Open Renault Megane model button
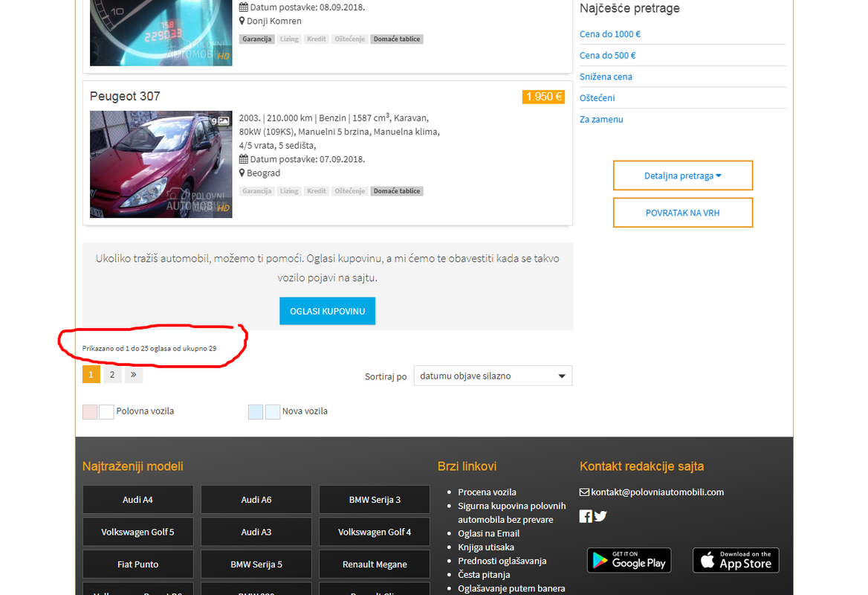 click(375, 565)
